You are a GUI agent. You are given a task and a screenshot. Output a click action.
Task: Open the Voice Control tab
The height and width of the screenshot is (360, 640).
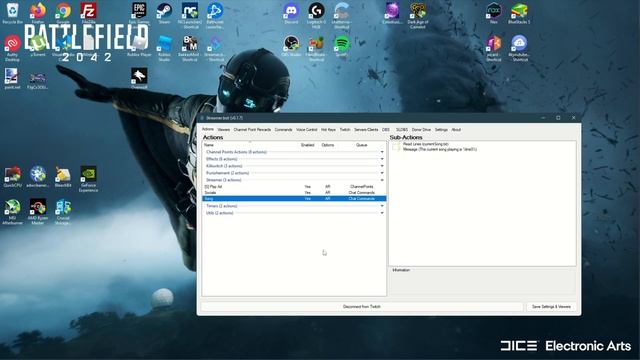(307, 129)
